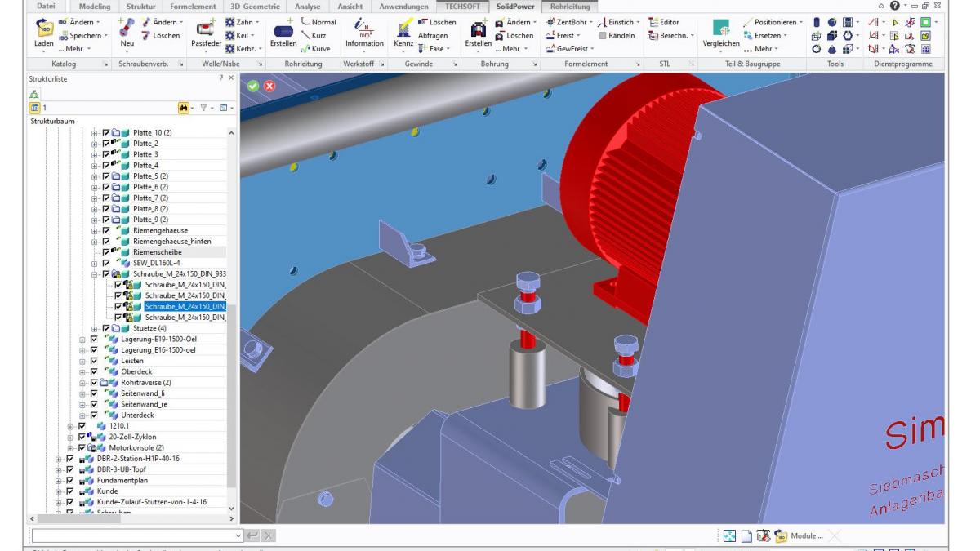Image resolution: width=980 pixels, height=551 pixels.
Task: Click the red cancel X icon
Action: click(269, 85)
